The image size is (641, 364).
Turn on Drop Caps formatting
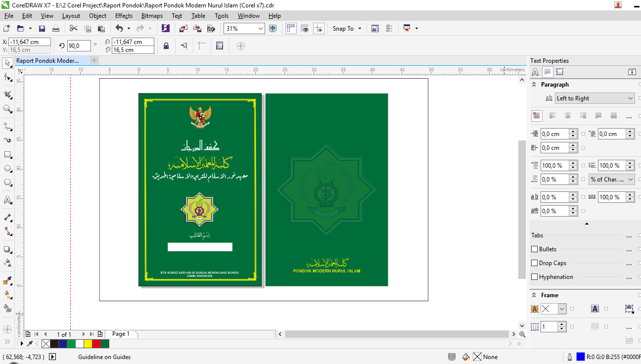tap(534, 263)
